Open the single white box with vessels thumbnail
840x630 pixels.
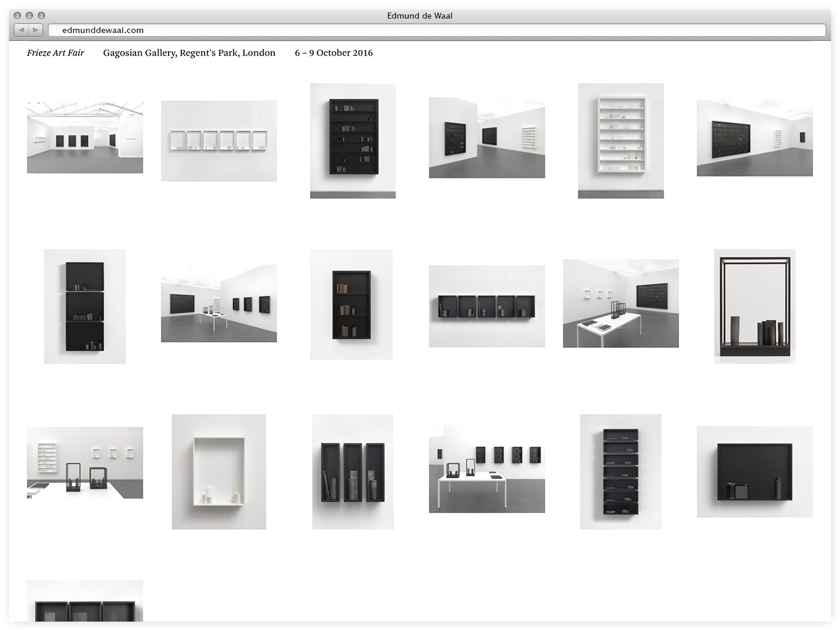[219, 472]
